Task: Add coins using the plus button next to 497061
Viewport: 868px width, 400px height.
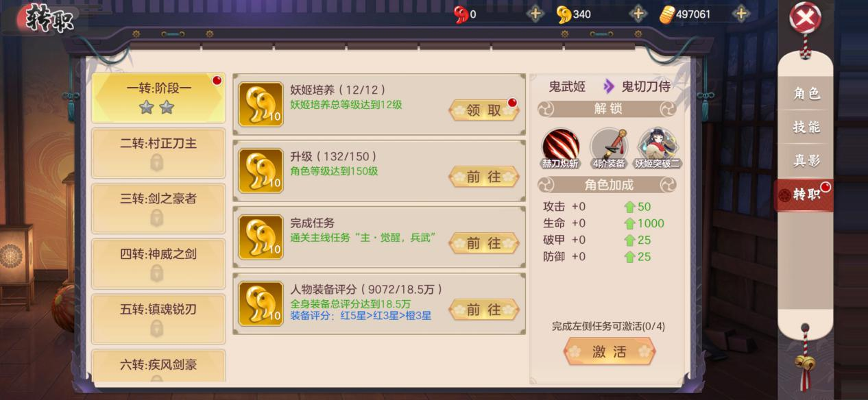Action: click(x=740, y=14)
